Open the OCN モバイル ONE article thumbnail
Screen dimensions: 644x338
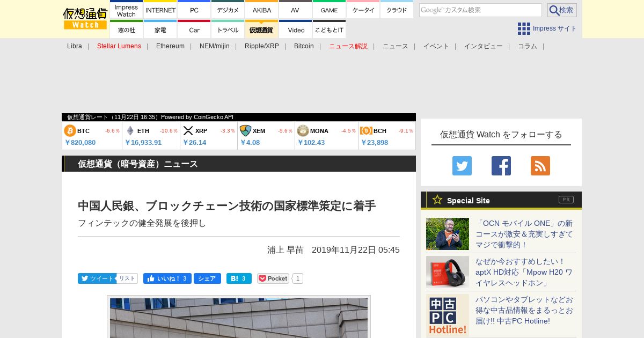point(448,234)
